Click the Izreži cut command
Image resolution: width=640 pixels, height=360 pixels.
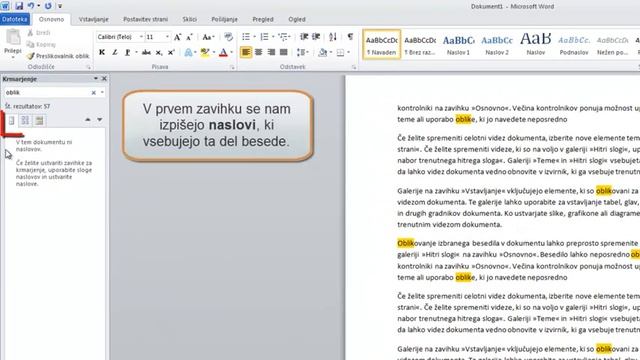tap(39, 33)
